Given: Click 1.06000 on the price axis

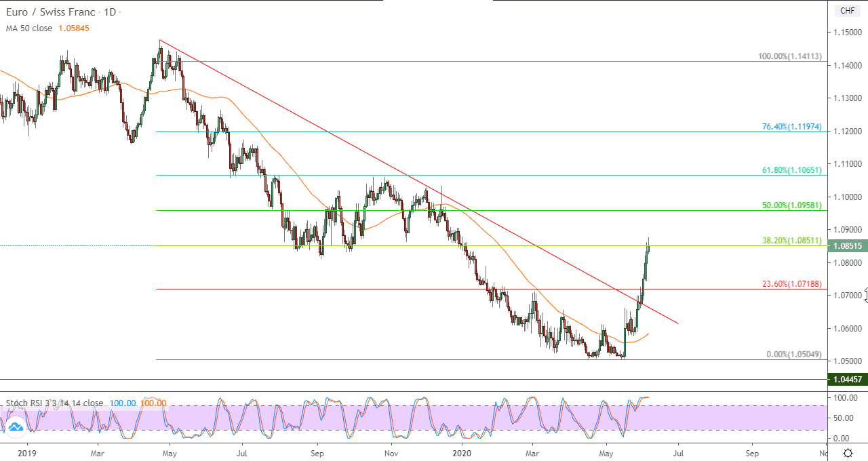Looking at the screenshot, I should pos(848,329).
